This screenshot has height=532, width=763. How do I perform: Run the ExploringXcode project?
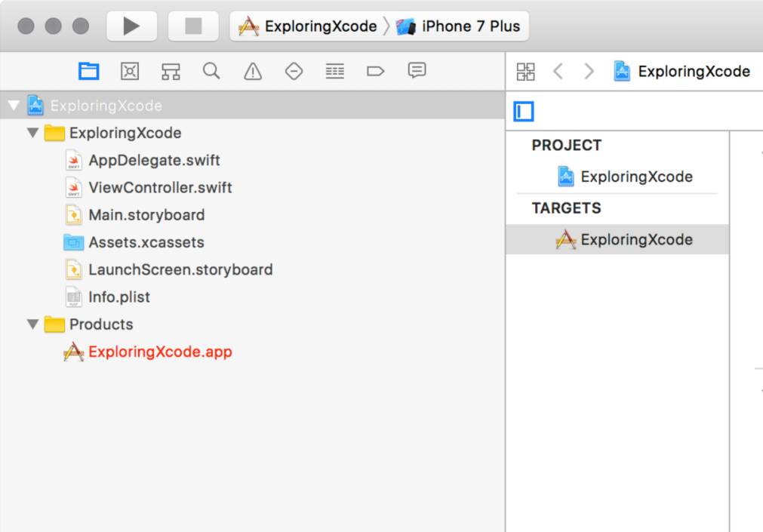click(x=131, y=26)
